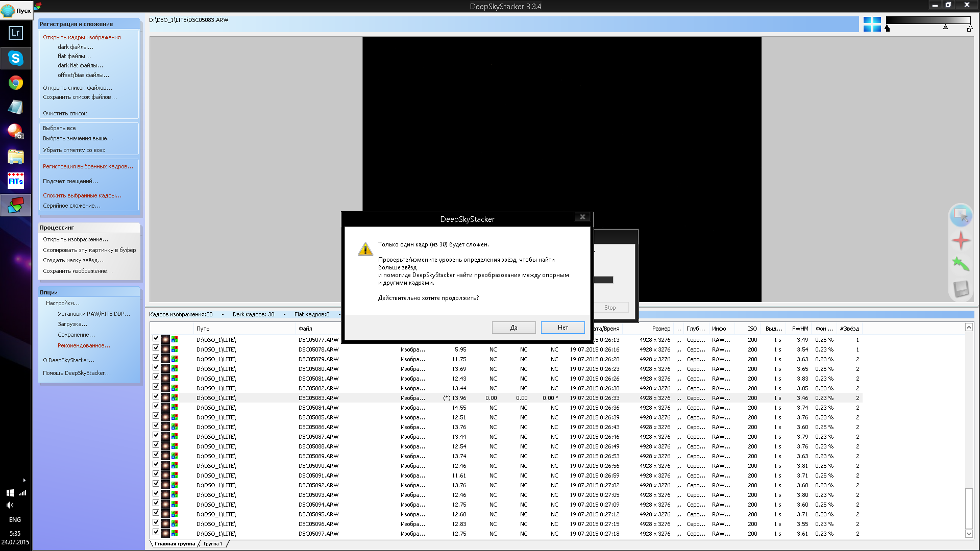Expand hidden tray icons arrow in taskbar
The image size is (980, 551).
[24, 480]
